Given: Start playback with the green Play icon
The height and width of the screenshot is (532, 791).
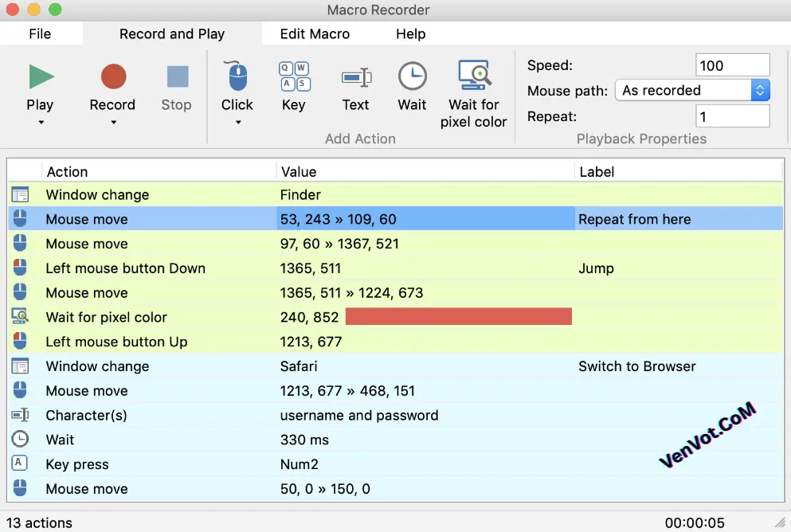Looking at the screenshot, I should pos(41,76).
